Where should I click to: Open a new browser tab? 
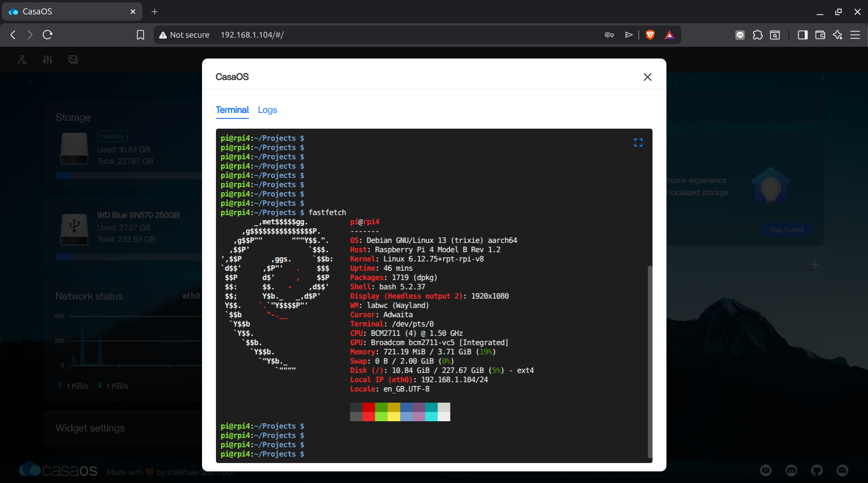click(155, 12)
